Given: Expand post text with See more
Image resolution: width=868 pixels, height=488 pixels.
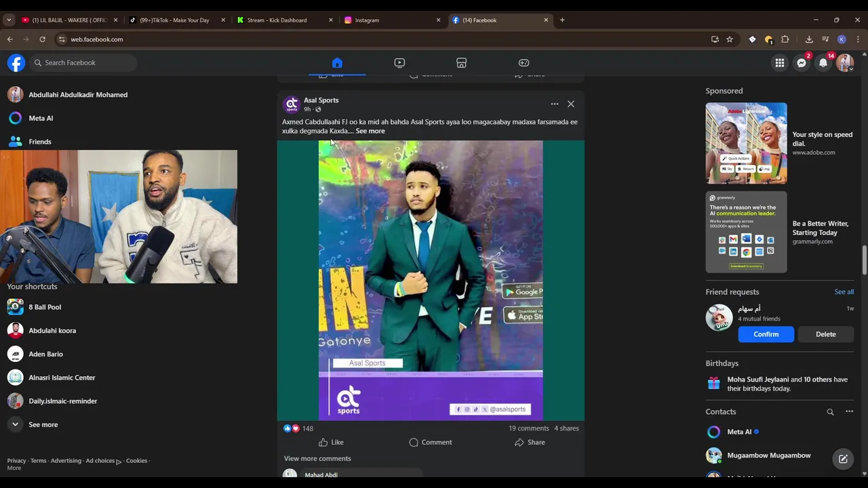Looking at the screenshot, I should click(x=370, y=131).
